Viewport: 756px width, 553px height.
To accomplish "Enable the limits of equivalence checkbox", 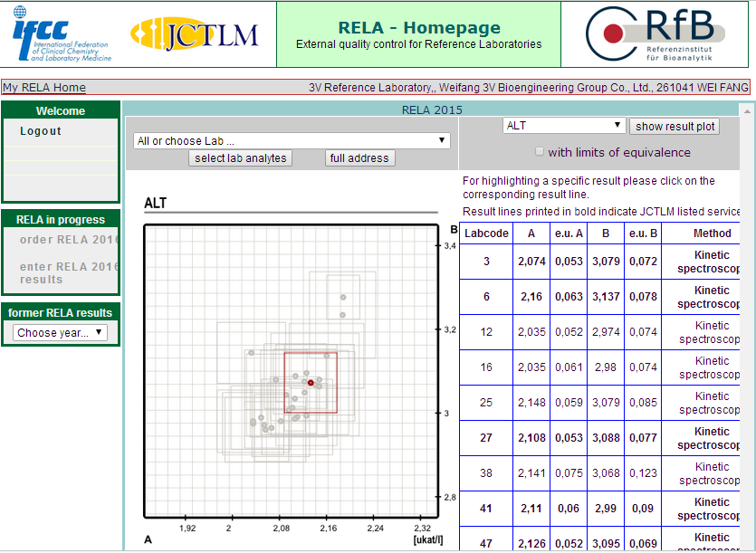I will [x=541, y=152].
